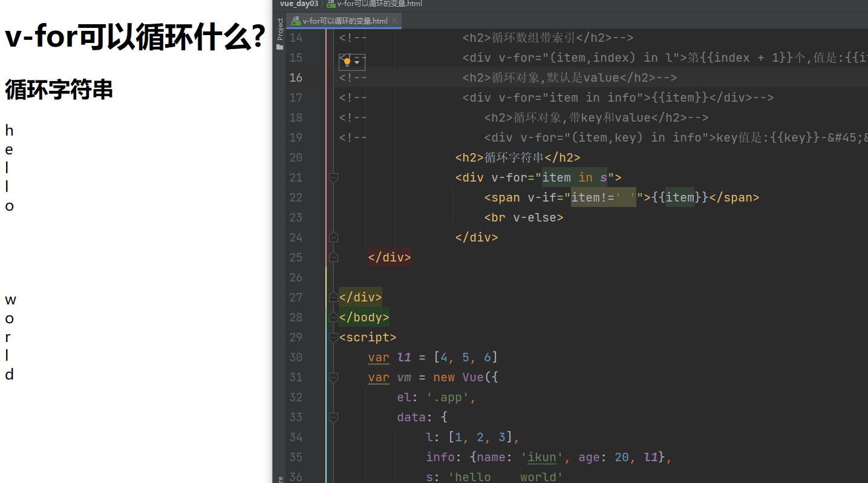Collapse the script block at line 29
This screenshot has height=483, width=868.
click(333, 337)
